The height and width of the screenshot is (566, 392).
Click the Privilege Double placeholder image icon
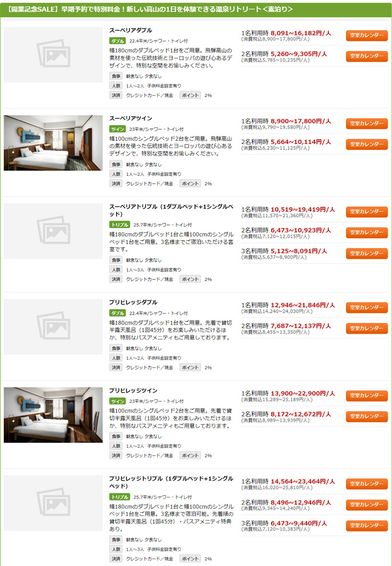(x=53, y=327)
